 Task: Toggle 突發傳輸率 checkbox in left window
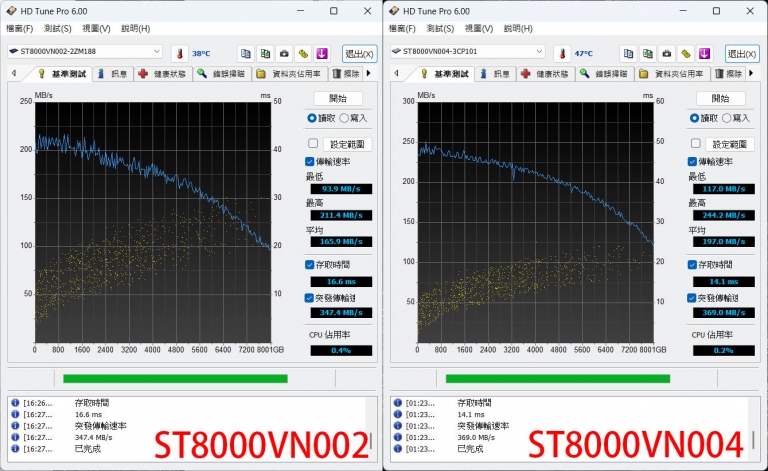coord(309,298)
